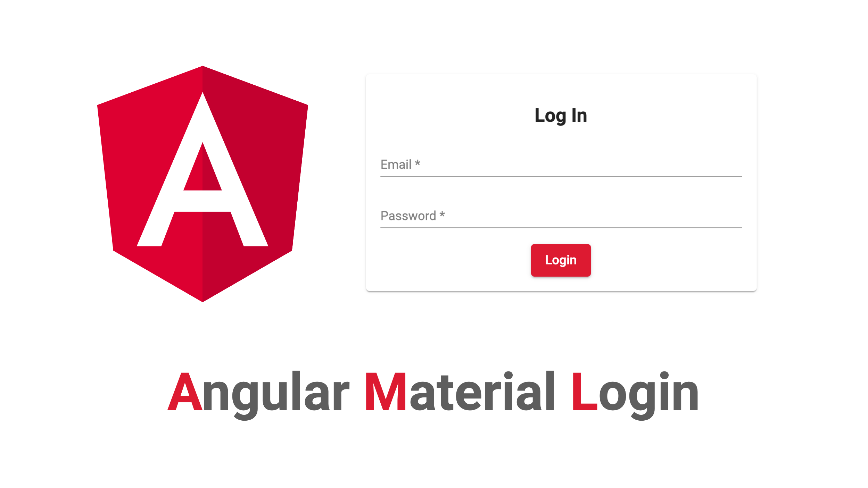Click the red Login button

coord(560,259)
